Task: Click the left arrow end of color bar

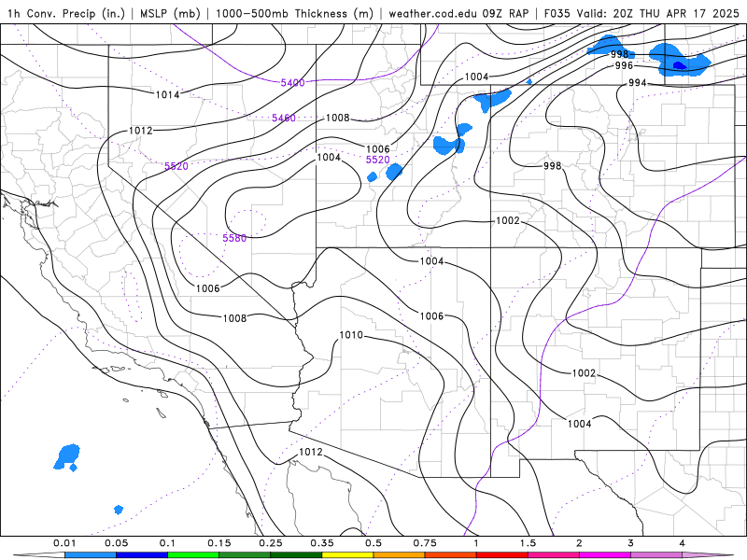Action: tap(38, 555)
